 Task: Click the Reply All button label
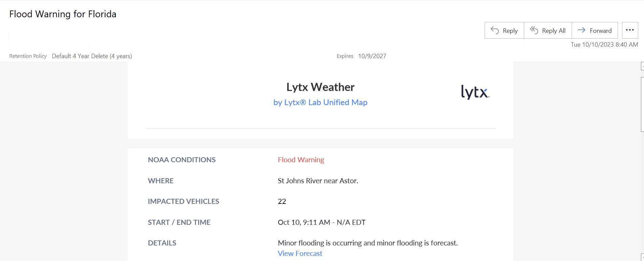554,31
